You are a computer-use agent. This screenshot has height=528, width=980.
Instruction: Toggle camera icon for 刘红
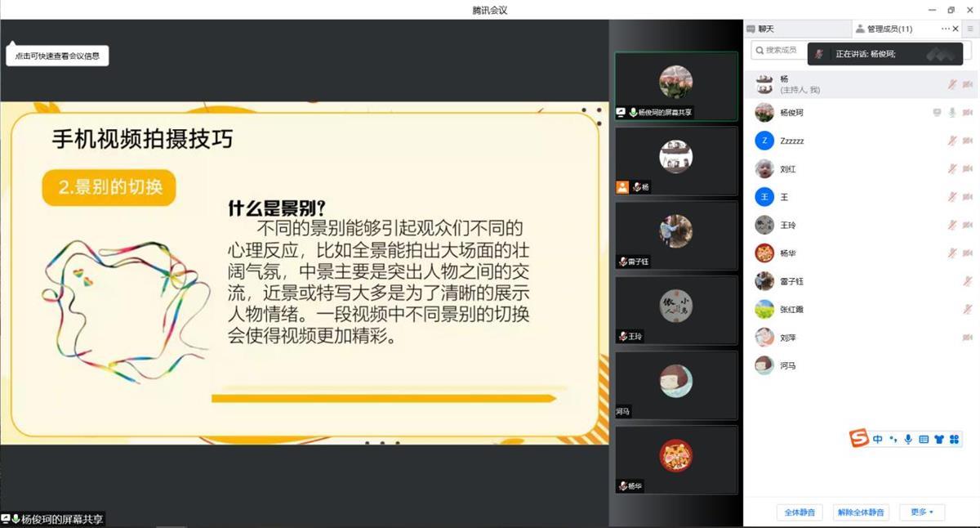(968, 169)
